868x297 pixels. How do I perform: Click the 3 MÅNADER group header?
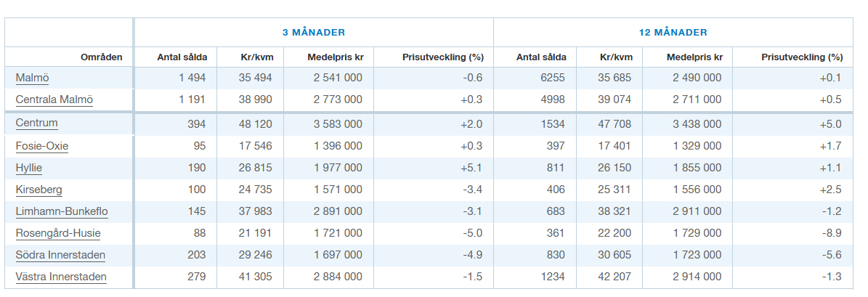coord(314,33)
